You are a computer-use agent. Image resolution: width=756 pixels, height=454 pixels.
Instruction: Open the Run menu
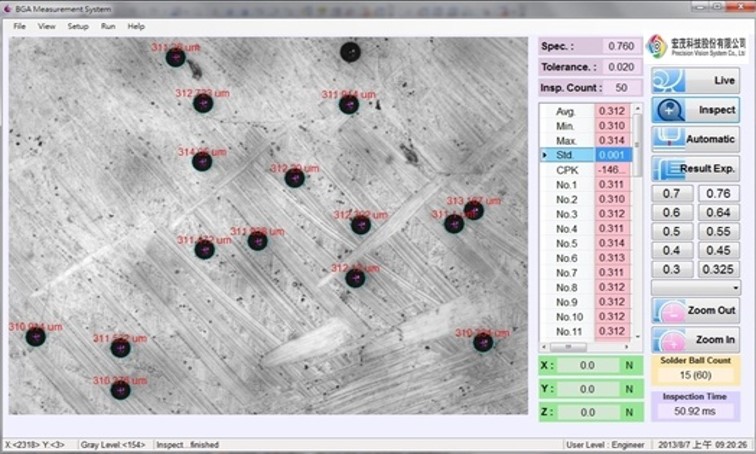click(x=108, y=26)
